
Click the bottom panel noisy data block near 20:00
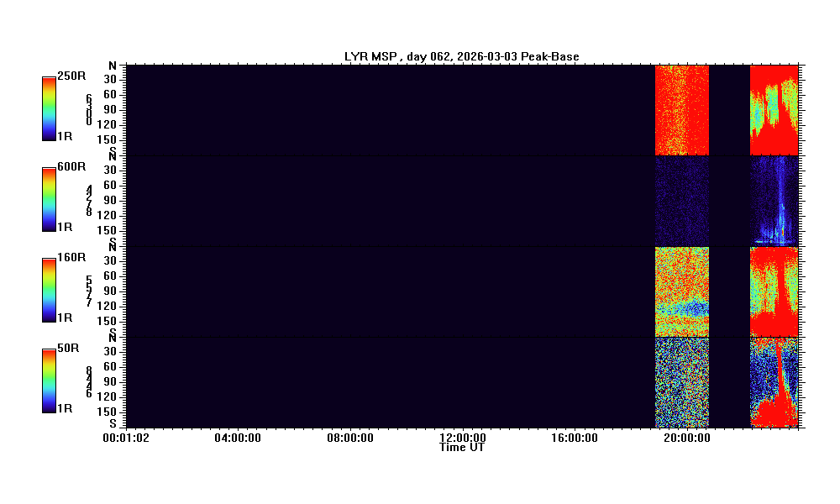tap(681, 382)
